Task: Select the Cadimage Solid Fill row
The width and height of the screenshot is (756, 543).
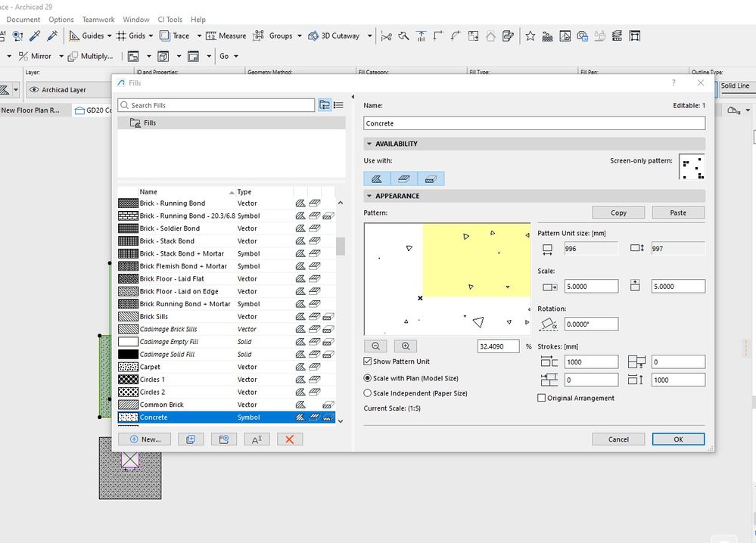Action: click(226, 354)
